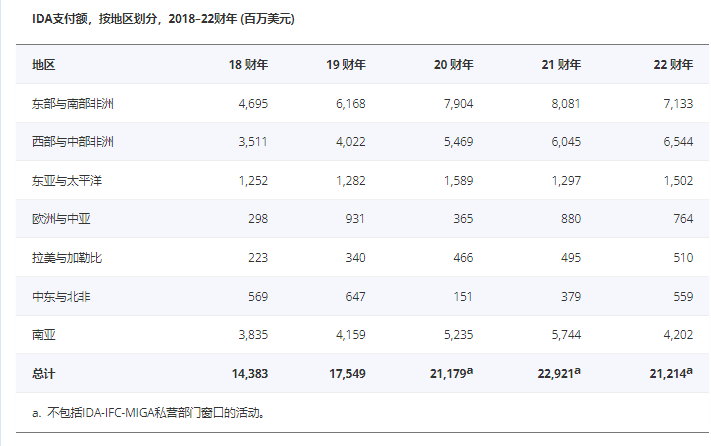The height and width of the screenshot is (446, 711).
Task: Select the '21 财年' column header
Action: (x=561, y=65)
